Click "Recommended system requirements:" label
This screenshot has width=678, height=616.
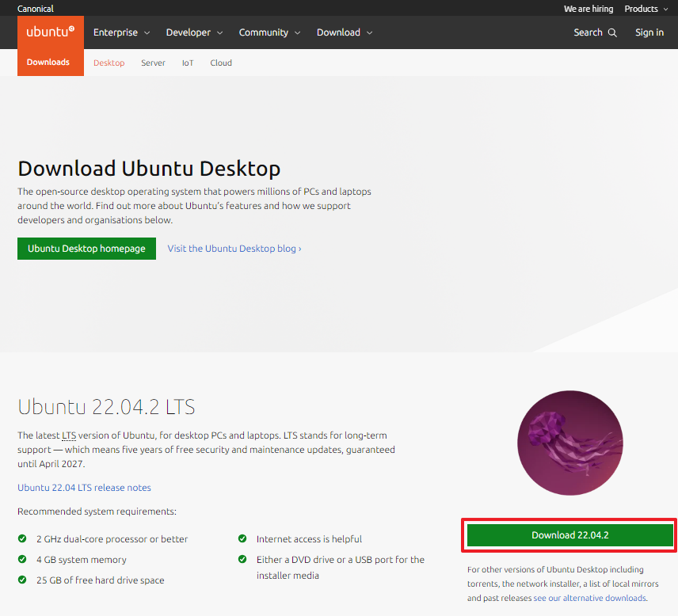(x=97, y=511)
